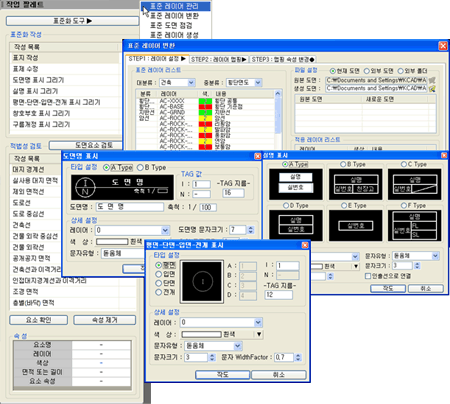Click 문자 WidthFactor stepper arrows
Screen dimensions: 450x404
(298, 357)
